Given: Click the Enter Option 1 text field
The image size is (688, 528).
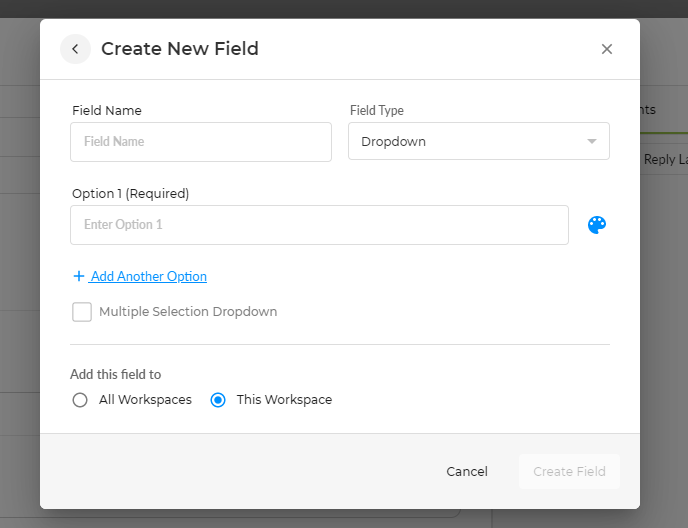Looking at the screenshot, I should click(x=319, y=225).
